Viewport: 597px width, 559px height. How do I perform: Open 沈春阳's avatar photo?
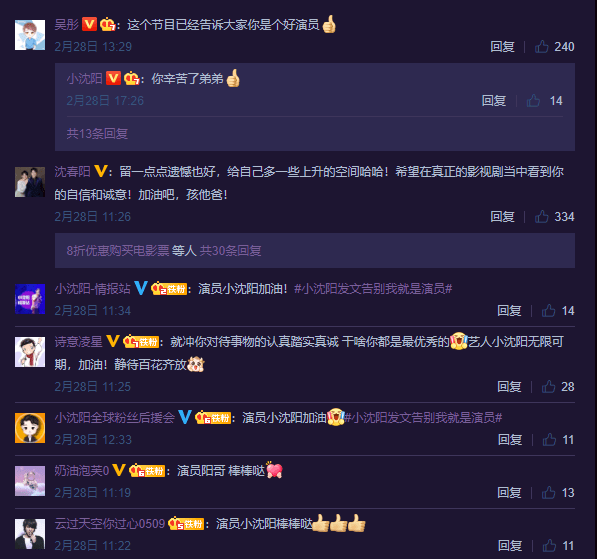(x=30, y=182)
